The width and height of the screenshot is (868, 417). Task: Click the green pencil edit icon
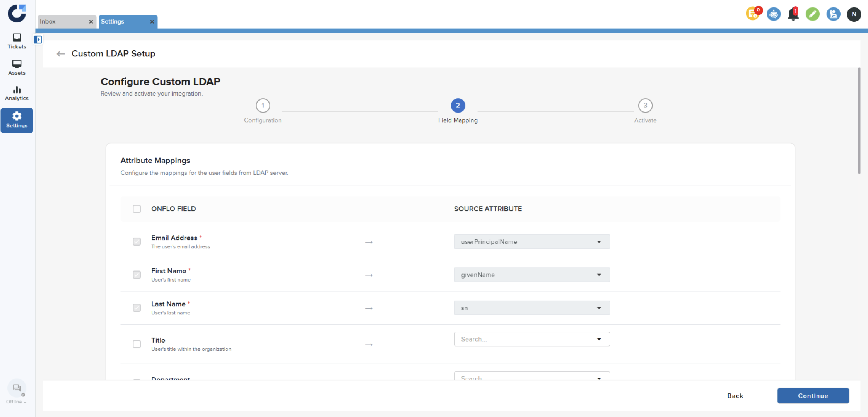(812, 14)
